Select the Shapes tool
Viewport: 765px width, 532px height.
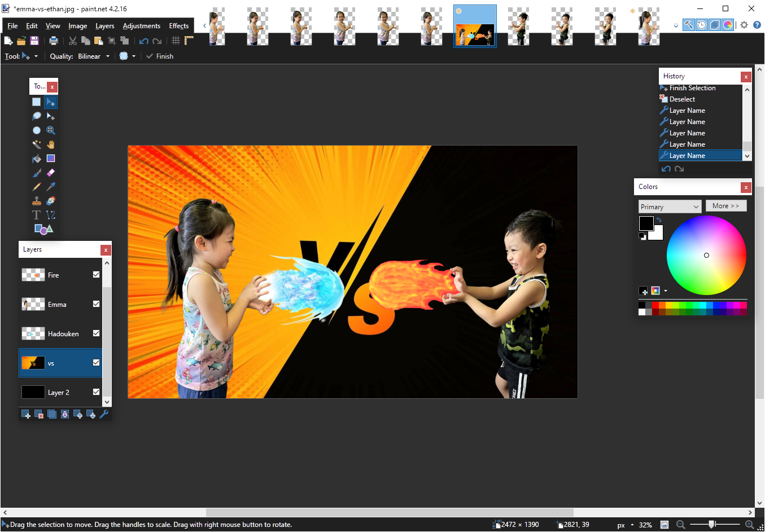43,229
